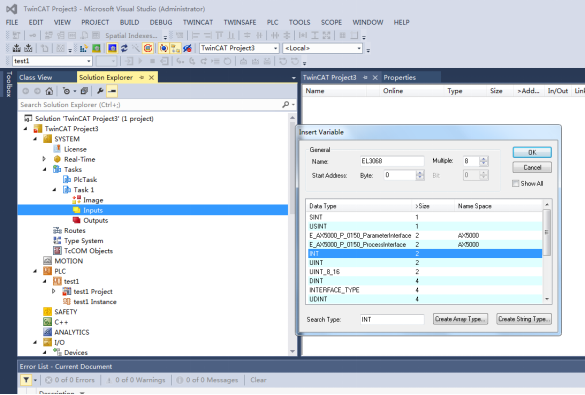Click the Error List filter funnel icon

click(26, 380)
